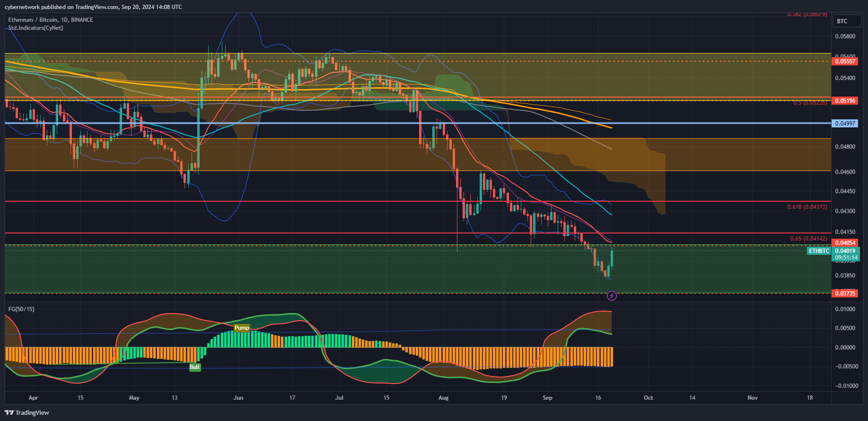The height and width of the screenshot is (421, 868).
Task: Click the 0.00500 indicator axis tick
Action: coord(845,328)
